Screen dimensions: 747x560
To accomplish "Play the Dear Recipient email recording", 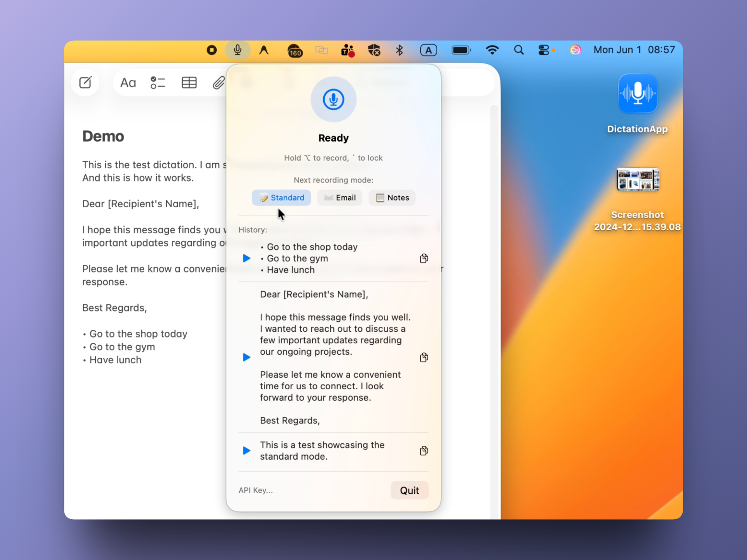I will click(246, 357).
